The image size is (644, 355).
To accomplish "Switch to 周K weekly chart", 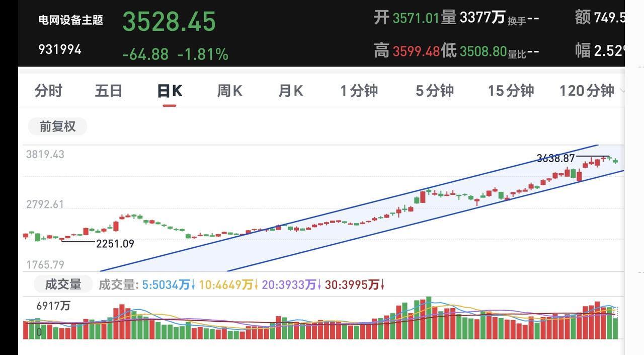I will (x=229, y=91).
